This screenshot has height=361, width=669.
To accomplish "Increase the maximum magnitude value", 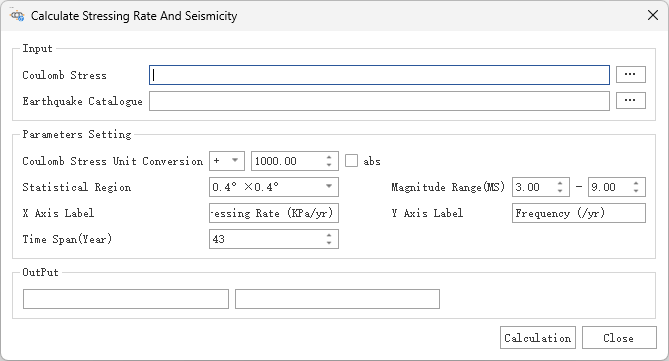I will 636,183.
